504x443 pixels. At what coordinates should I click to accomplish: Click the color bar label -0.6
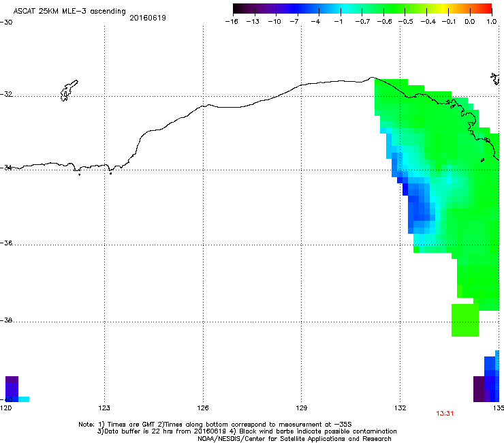click(x=384, y=22)
